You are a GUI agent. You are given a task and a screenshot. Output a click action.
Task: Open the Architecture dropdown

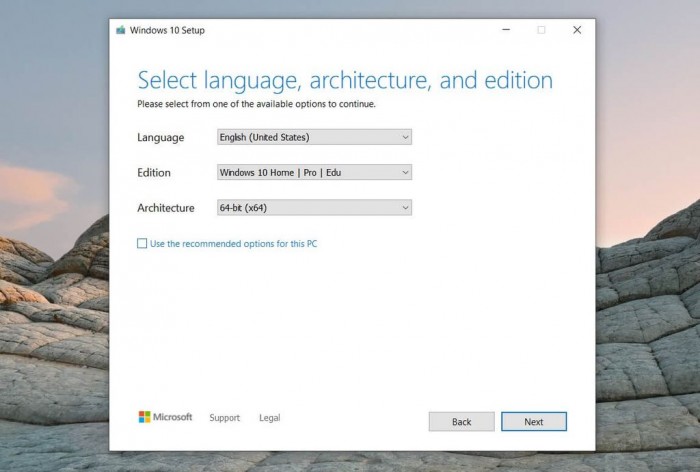click(x=314, y=208)
